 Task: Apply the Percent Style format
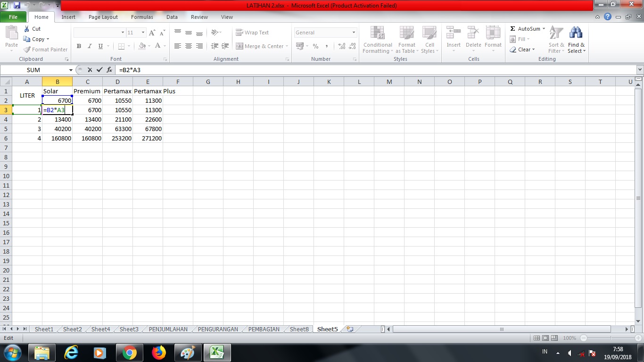click(x=314, y=47)
